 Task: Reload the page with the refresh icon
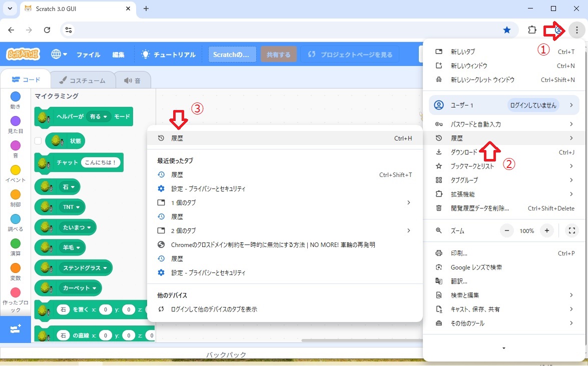47,30
